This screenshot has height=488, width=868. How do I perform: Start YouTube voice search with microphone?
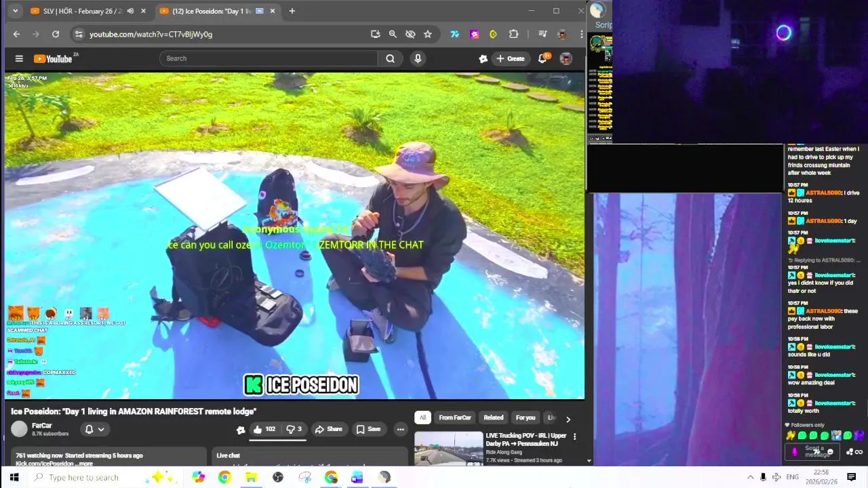click(418, 58)
